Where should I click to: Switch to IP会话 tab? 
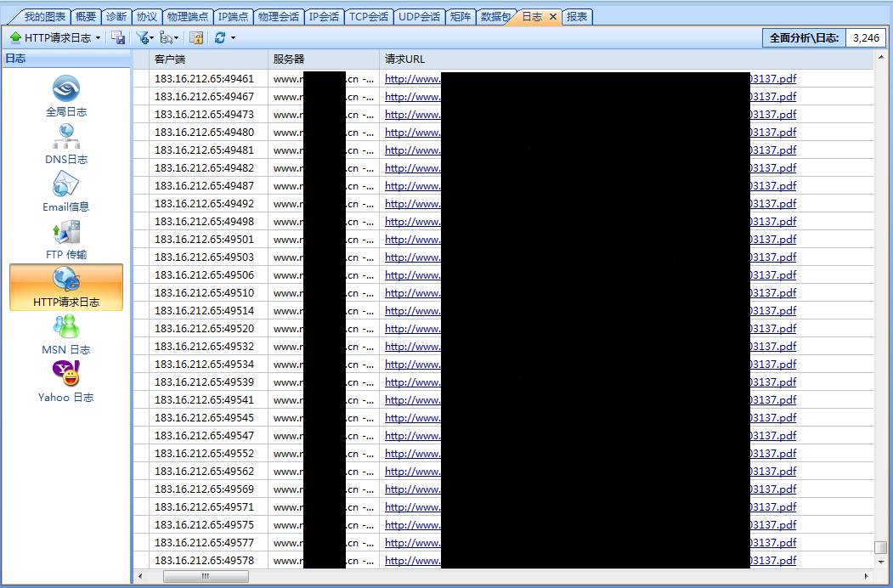pyautogui.click(x=324, y=17)
